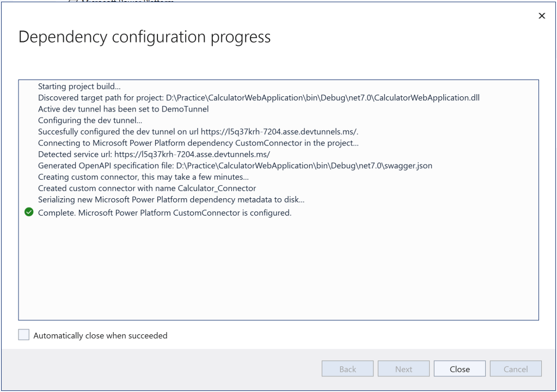Click the disabled Next button
Screen dimensions: 557x392
pyautogui.click(x=403, y=369)
